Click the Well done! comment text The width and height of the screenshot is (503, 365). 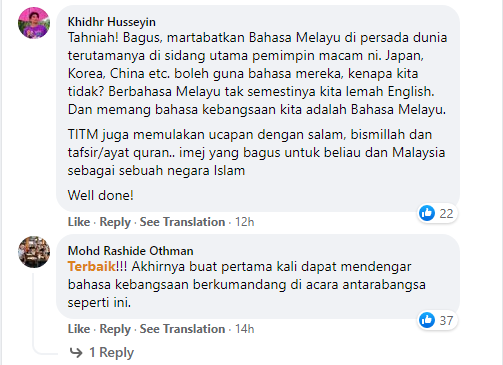coord(101,195)
